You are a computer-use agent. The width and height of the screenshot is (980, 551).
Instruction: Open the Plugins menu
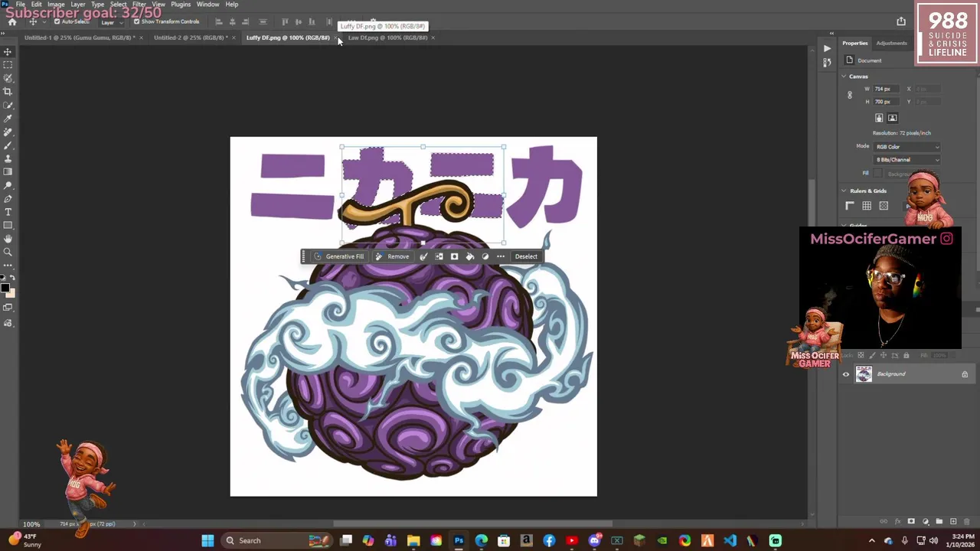coord(181,4)
